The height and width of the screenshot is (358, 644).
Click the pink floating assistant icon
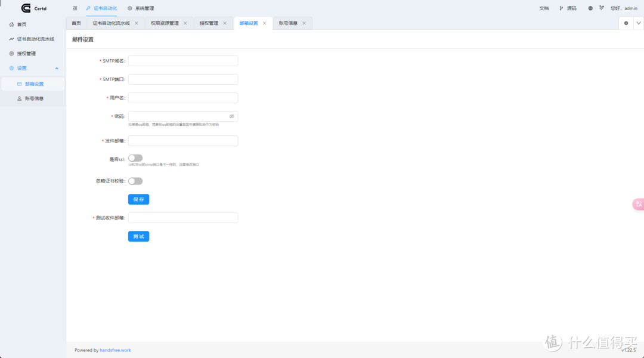638,204
